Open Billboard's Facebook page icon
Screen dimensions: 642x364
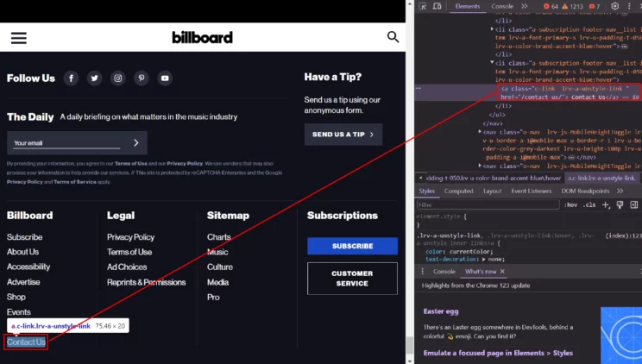pos(71,78)
